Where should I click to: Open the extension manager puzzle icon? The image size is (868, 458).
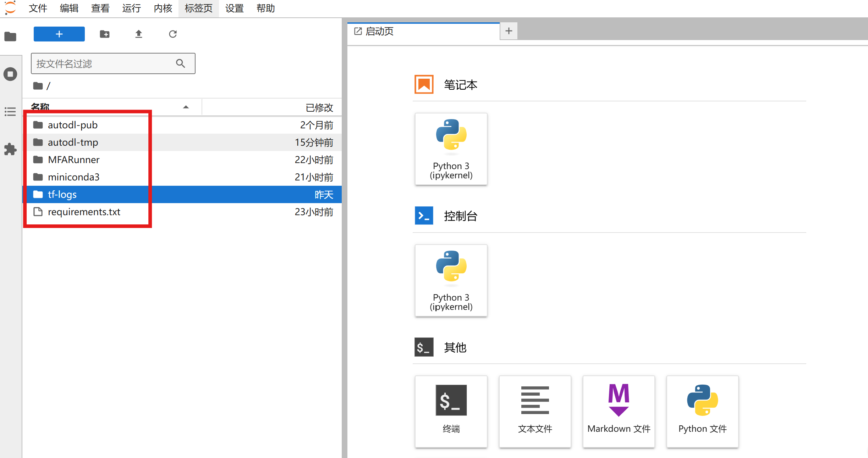(x=10, y=149)
